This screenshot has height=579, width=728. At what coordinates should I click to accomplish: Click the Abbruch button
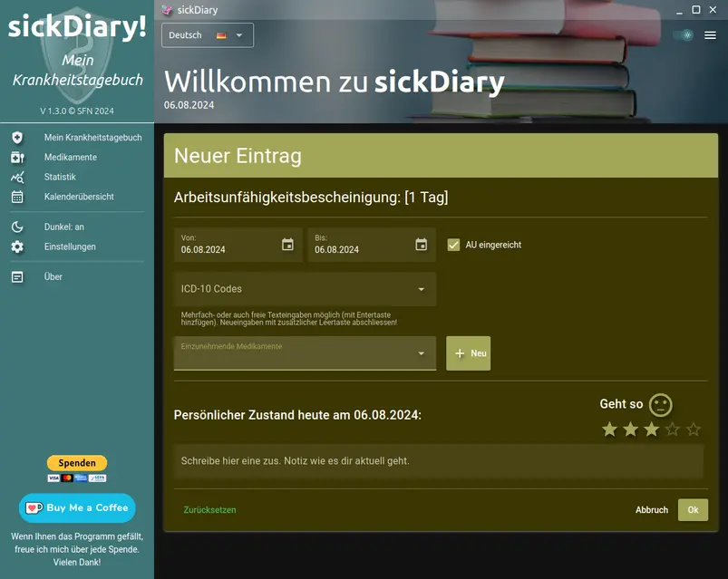pyautogui.click(x=652, y=510)
